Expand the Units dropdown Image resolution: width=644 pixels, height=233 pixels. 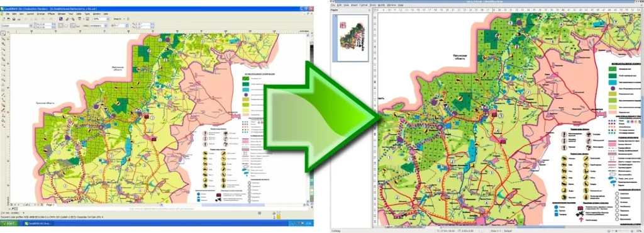point(106,26)
